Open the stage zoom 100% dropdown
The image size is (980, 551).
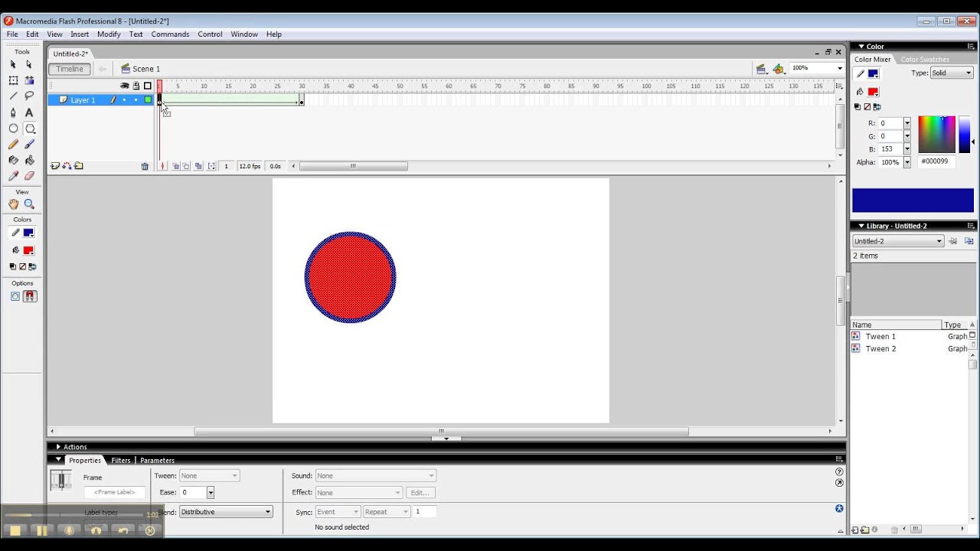click(x=839, y=68)
